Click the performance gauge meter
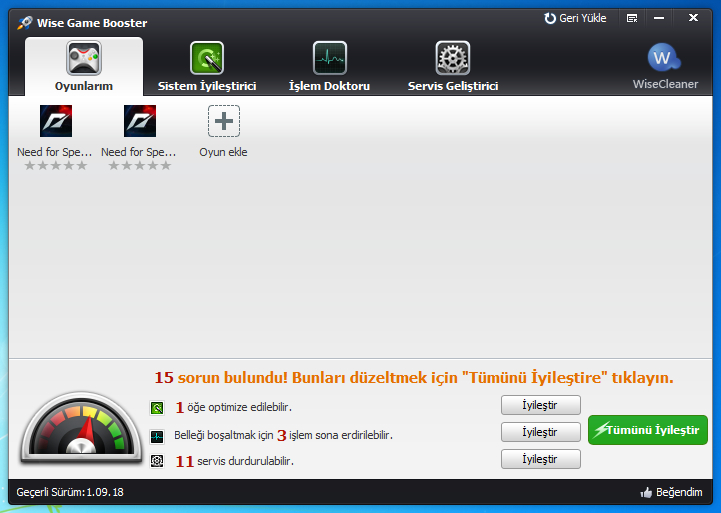The width and height of the screenshot is (721, 513). 81,427
